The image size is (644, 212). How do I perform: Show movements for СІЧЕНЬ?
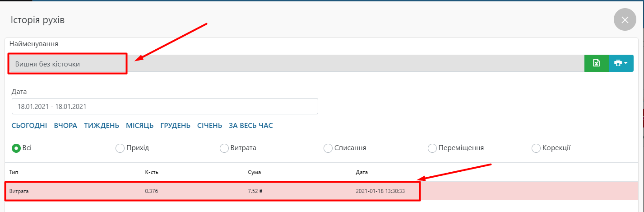click(209, 126)
